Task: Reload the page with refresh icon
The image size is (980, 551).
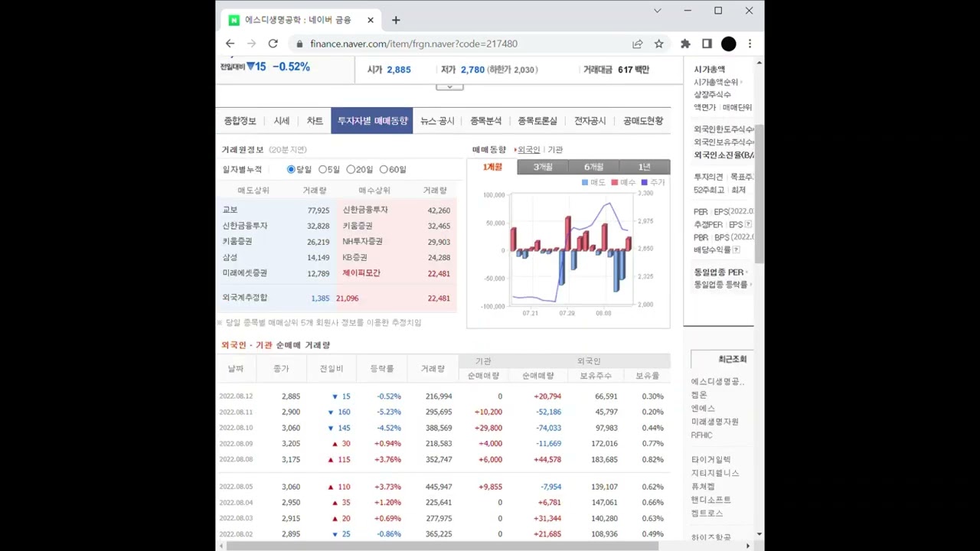Action: 273,44
